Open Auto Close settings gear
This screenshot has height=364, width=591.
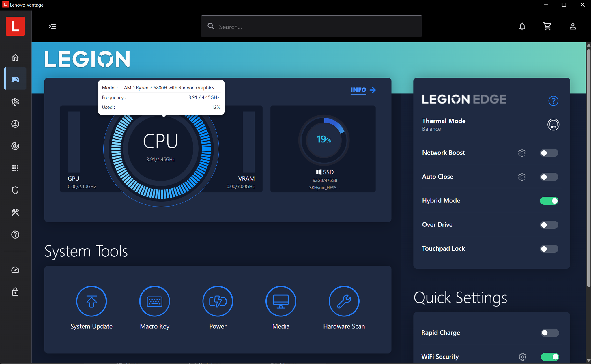pyautogui.click(x=522, y=177)
